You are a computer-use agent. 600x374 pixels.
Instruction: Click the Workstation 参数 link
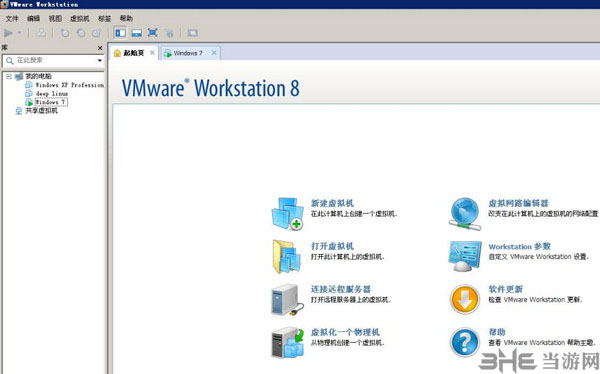tap(520, 246)
